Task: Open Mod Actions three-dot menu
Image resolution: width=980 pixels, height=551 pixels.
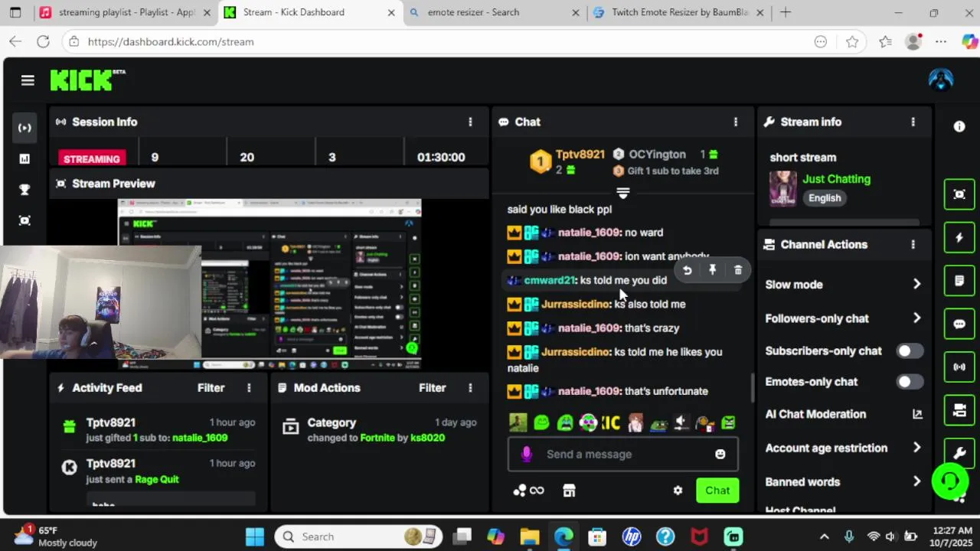Action: tap(470, 388)
